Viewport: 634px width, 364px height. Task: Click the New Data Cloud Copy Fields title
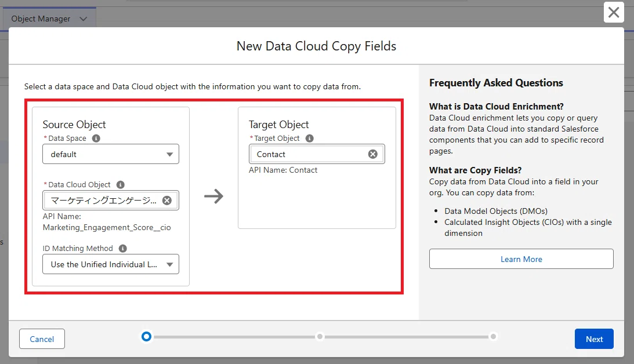tap(316, 46)
